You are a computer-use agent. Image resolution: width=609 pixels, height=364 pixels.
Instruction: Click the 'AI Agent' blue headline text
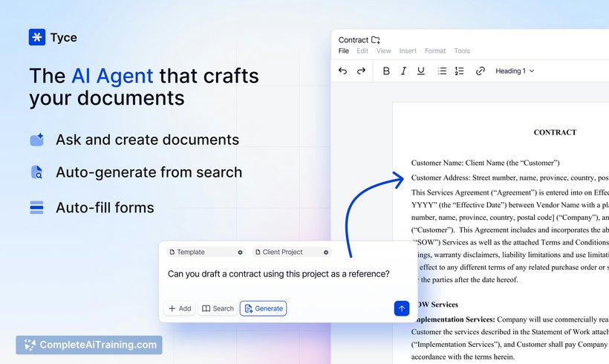pos(112,76)
